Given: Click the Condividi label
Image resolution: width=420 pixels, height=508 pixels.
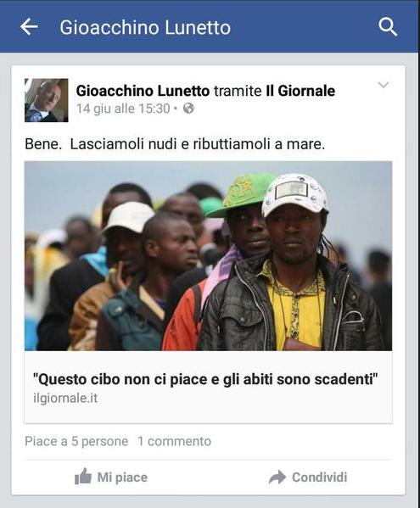Looking at the screenshot, I should pos(320,477).
